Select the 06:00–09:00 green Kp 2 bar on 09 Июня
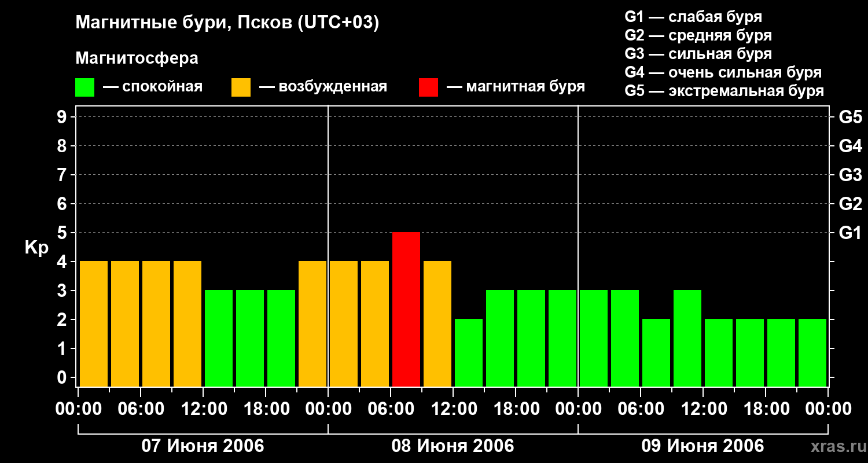This screenshot has height=463, width=868. [x=656, y=352]
